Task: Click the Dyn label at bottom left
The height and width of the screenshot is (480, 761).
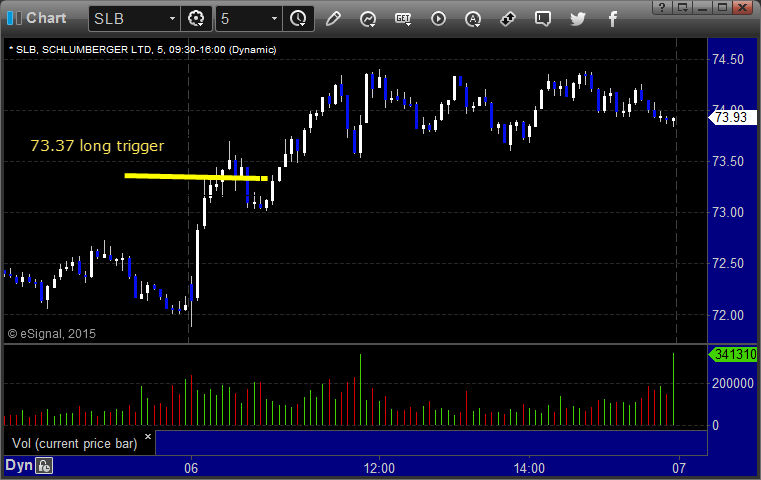Action: [x=18, y=465]
